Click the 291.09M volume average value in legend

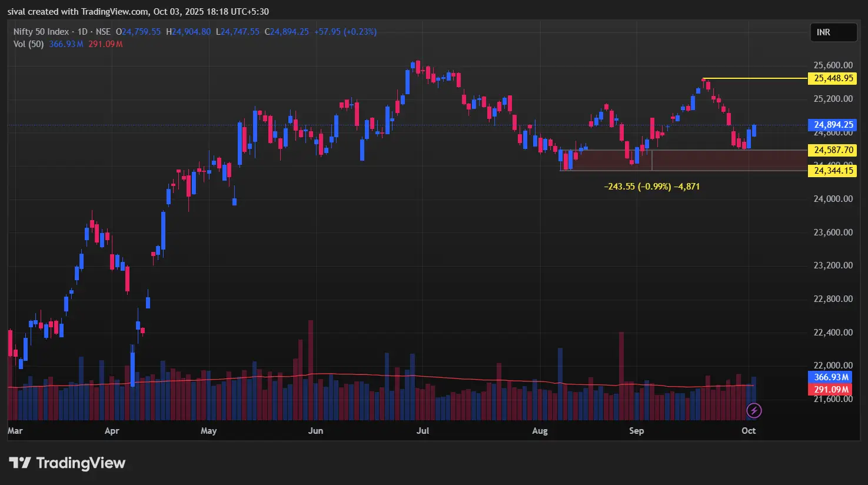tap(105, 44)
